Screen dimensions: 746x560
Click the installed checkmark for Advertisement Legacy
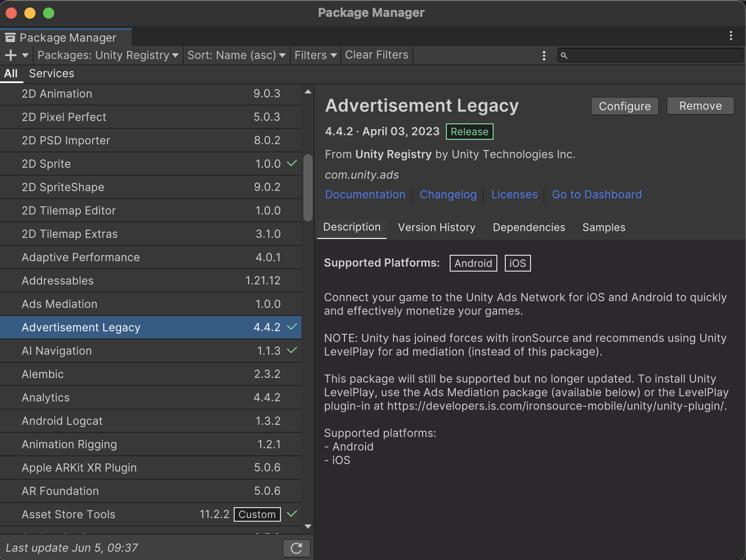(x=292, y=327)
